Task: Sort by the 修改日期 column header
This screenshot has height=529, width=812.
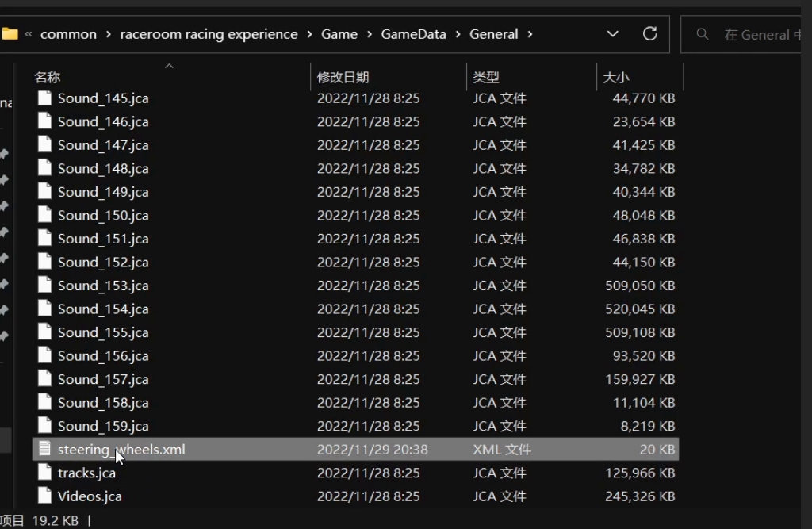Action: tap(343, 77)
